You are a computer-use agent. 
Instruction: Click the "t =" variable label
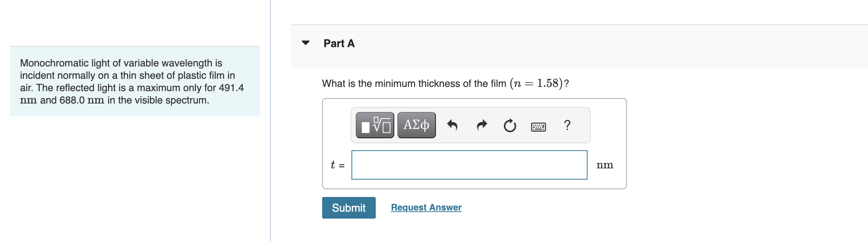[x=338, y=165]
